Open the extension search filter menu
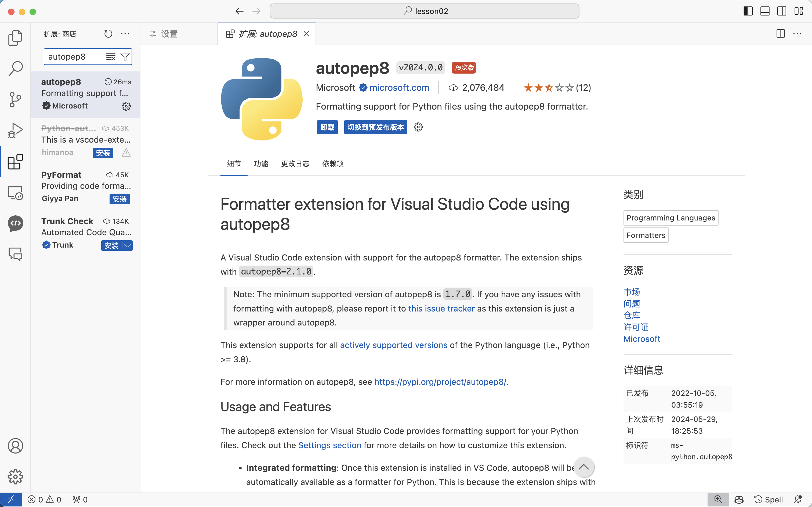 pos(125,57)
